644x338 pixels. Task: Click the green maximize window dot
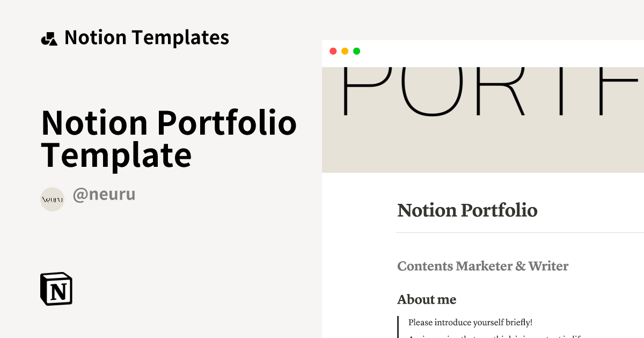pyautogui.click(x=356, y=51)
